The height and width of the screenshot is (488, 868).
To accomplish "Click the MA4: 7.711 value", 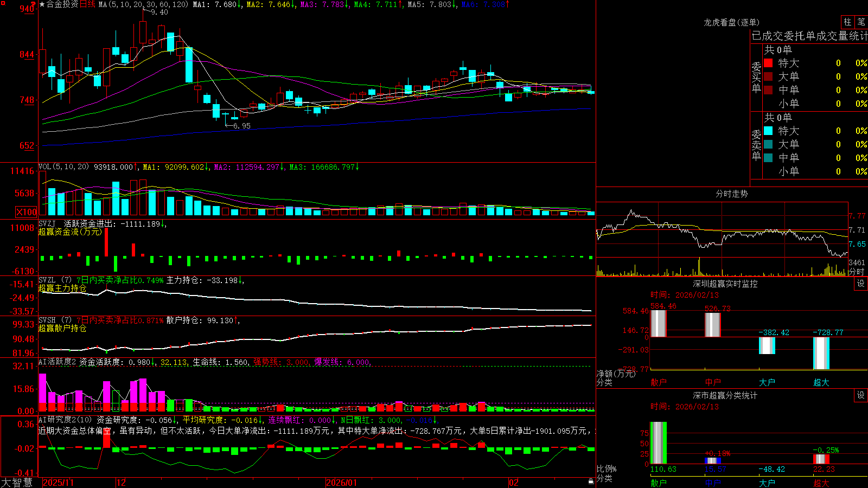I will (378, 4).
